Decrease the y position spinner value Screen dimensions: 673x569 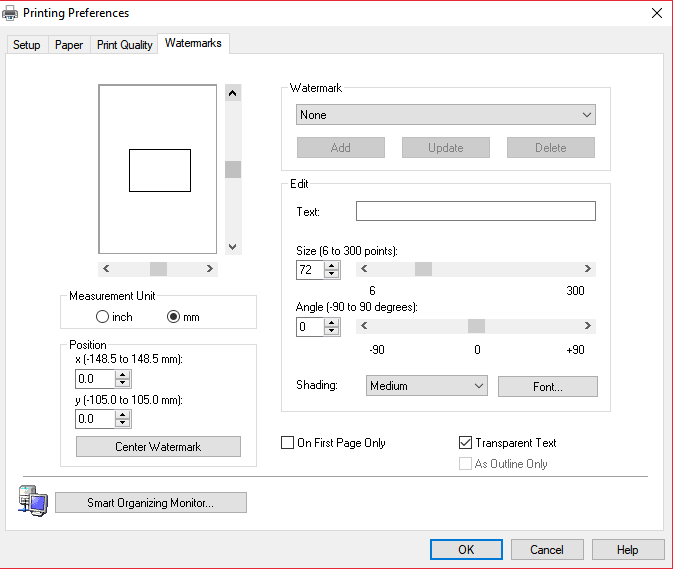[x=123, y=424]
